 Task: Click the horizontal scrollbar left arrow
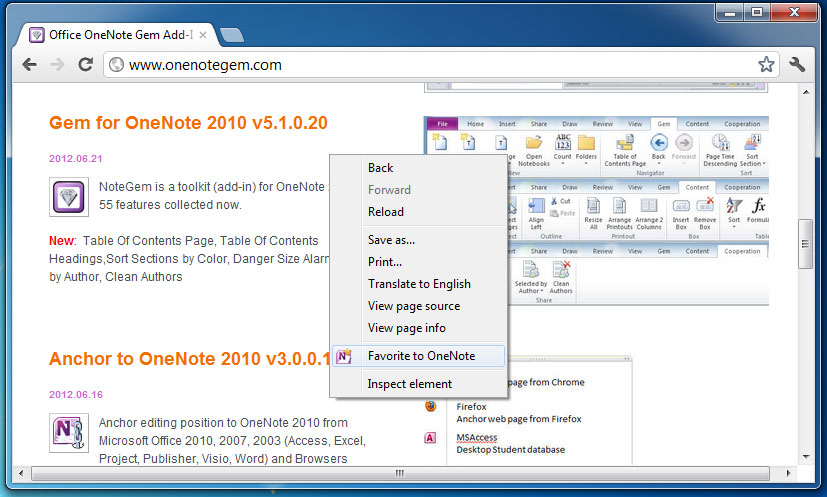(21, 473)
